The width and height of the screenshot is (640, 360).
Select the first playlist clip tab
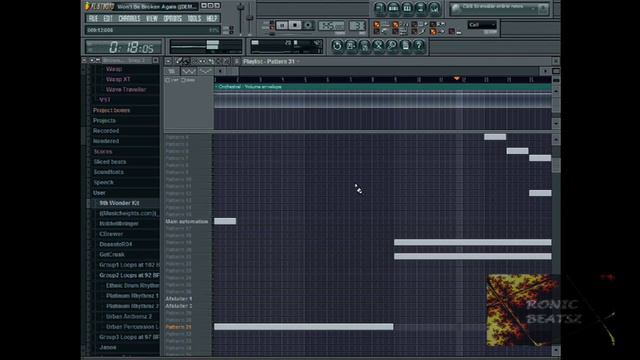[172, 71]
